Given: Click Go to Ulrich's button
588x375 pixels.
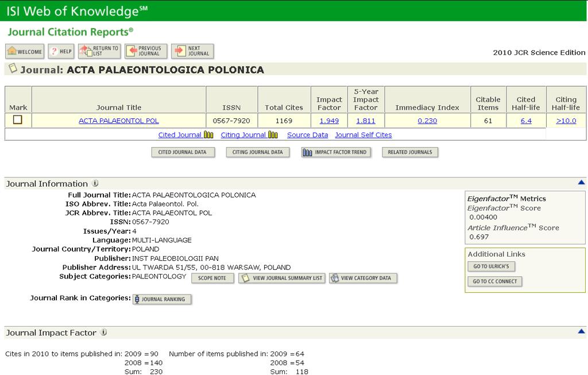Looking at the screenshot, I should (x=492, y=266).
